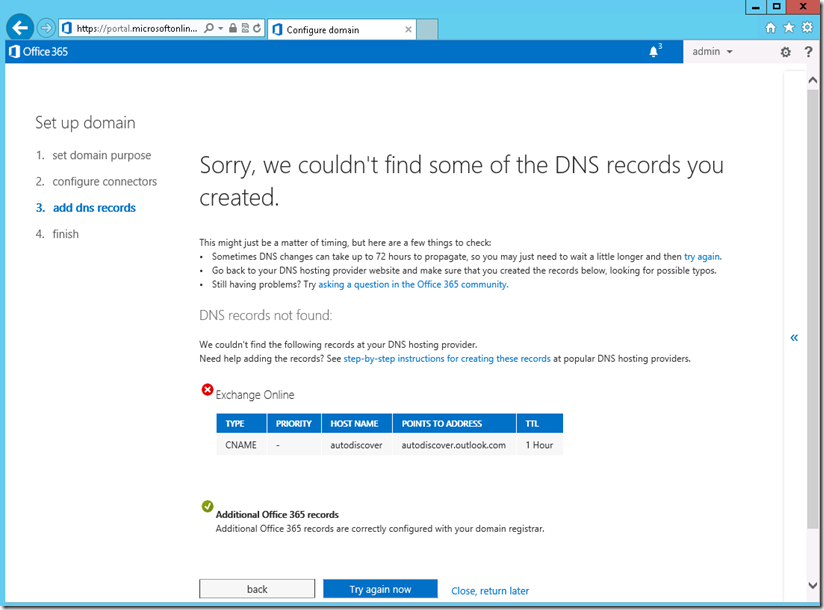Click the vertical scrollbar thumb
This screenshot has width=824, height=610.
coord(812,309)
